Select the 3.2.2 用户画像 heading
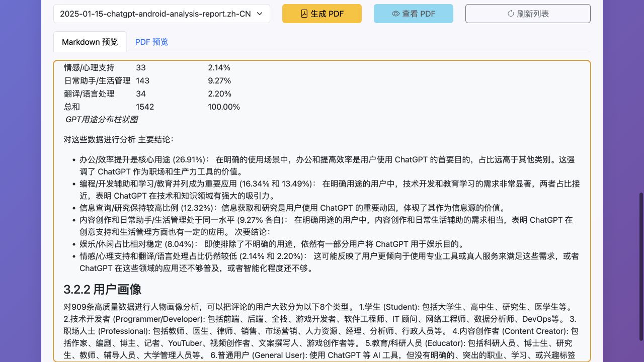 (102, 289)
